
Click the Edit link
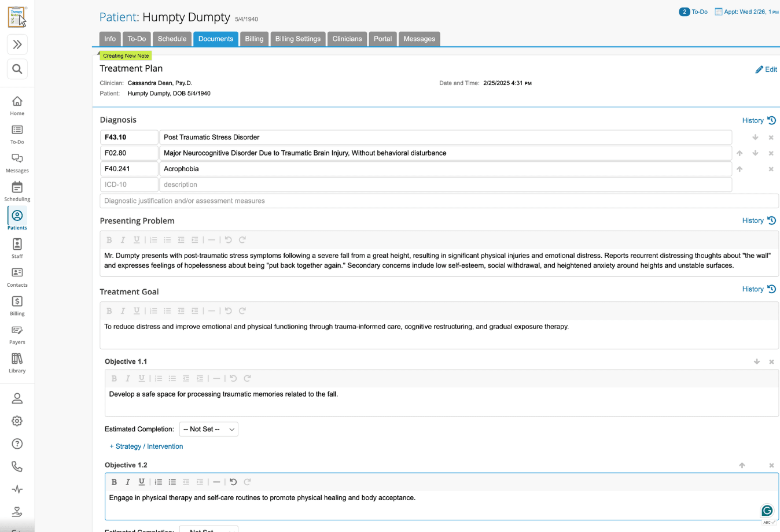[x=766, y=69]
